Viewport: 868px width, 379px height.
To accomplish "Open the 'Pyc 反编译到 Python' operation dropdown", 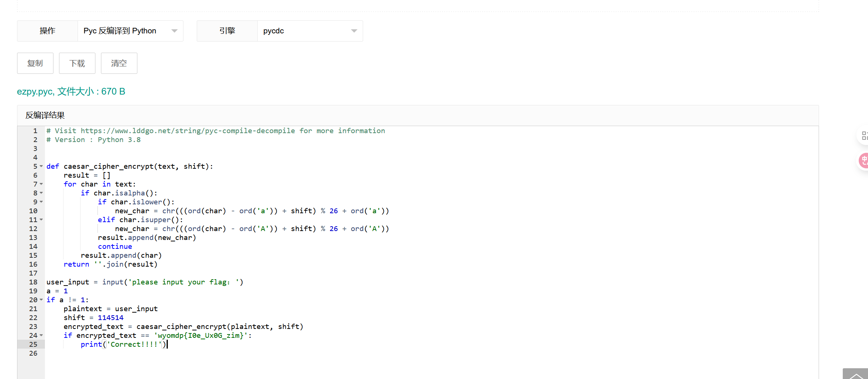I will (x=130, y=31).
